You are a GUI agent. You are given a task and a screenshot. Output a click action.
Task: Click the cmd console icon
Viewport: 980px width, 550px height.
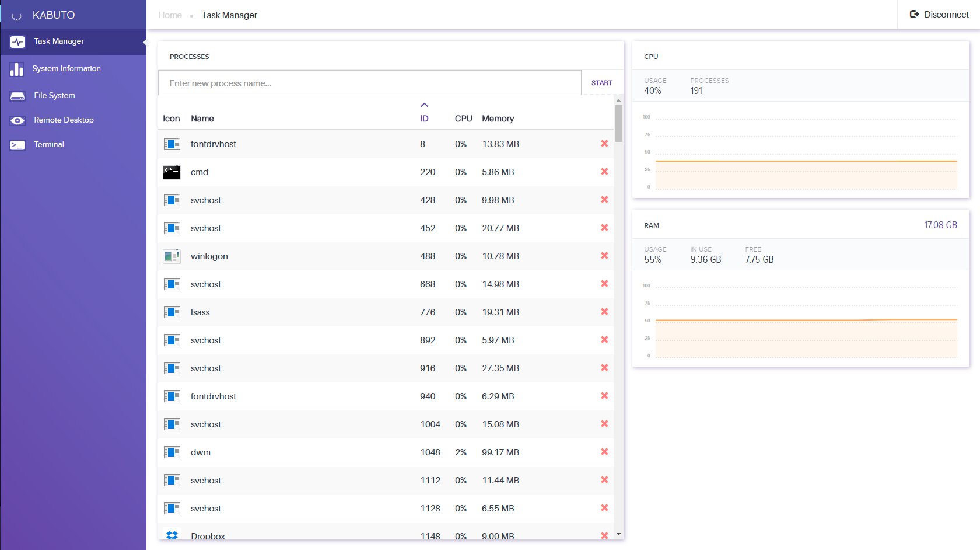point(171,172)
